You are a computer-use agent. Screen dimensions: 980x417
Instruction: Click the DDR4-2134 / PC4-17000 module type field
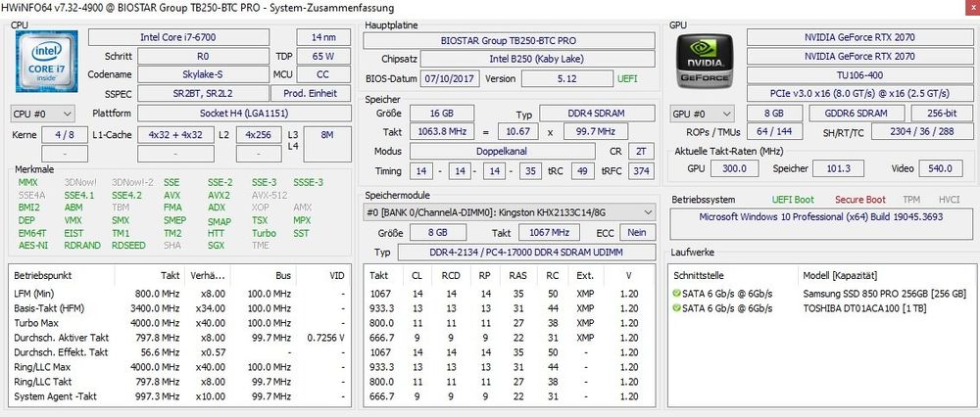[x=526, y=253]
